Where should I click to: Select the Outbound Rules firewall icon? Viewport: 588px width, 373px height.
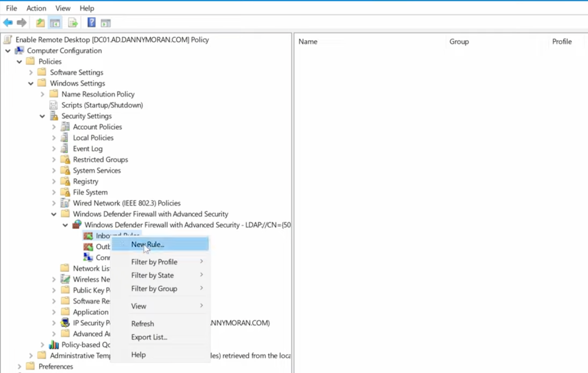point(88,246)
